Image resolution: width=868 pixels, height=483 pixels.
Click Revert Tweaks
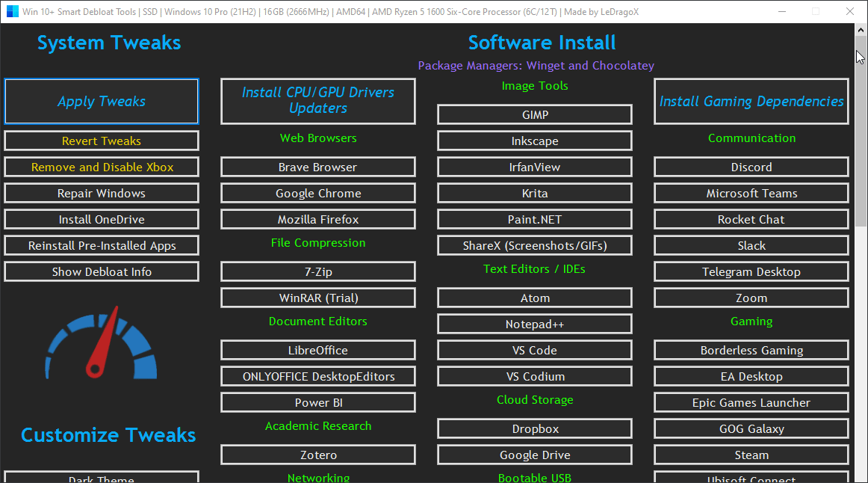coord(102,141)
